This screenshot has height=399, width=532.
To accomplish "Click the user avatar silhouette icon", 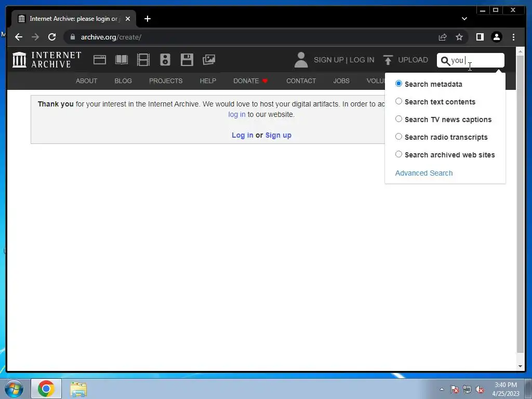I will click(301, 60).
